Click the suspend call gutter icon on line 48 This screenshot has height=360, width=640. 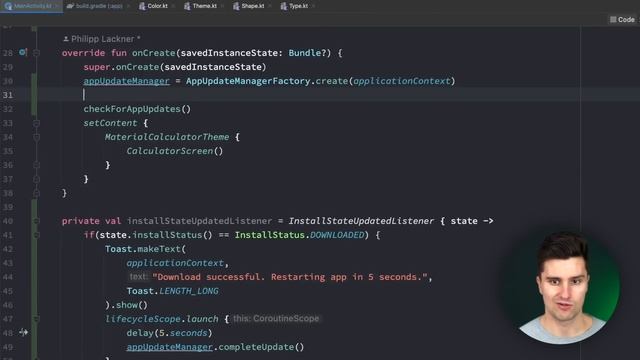tap(23, 333)
